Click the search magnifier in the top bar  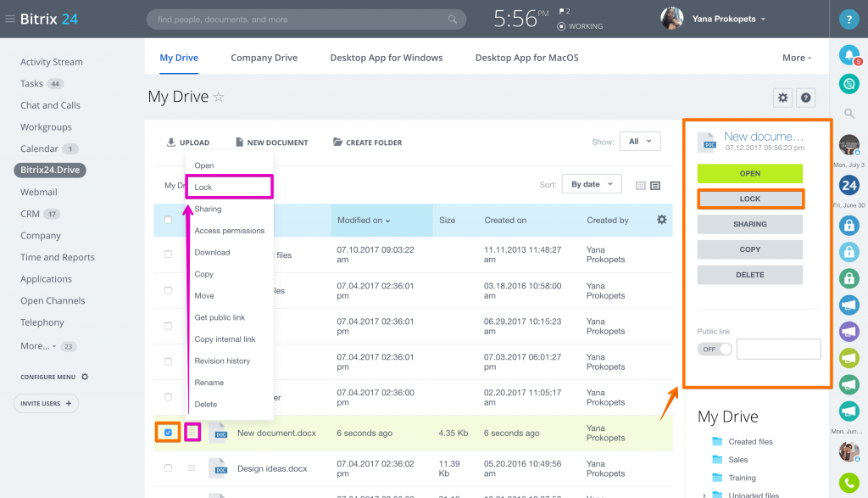453,20
